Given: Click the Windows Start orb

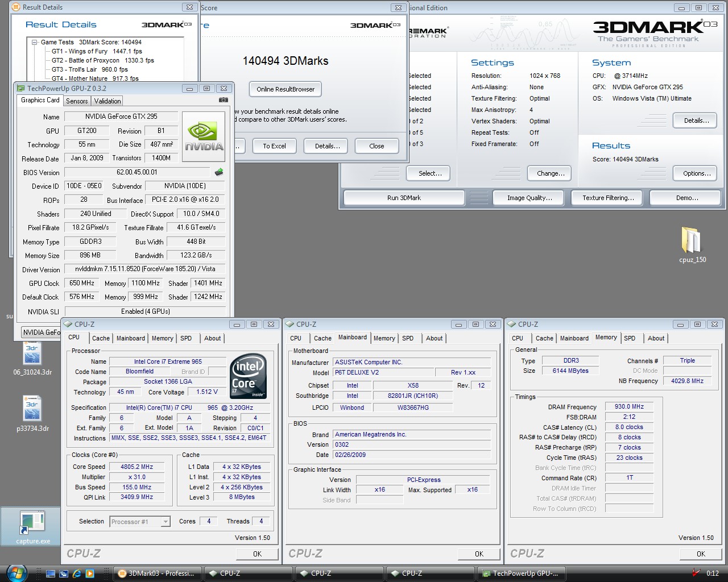Looking at the screenshot, I should (x=17, y=573).
